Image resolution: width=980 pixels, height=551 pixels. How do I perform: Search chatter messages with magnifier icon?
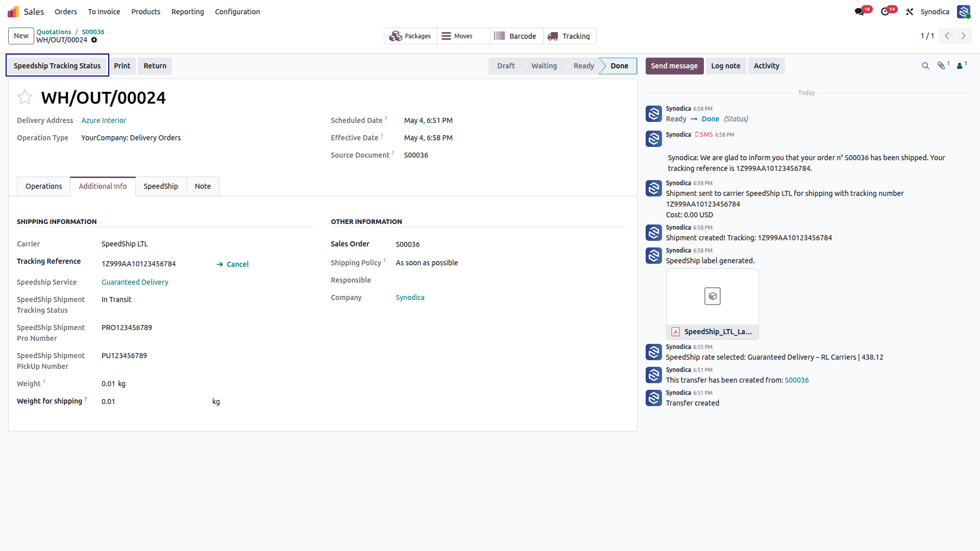click(925, 66)
